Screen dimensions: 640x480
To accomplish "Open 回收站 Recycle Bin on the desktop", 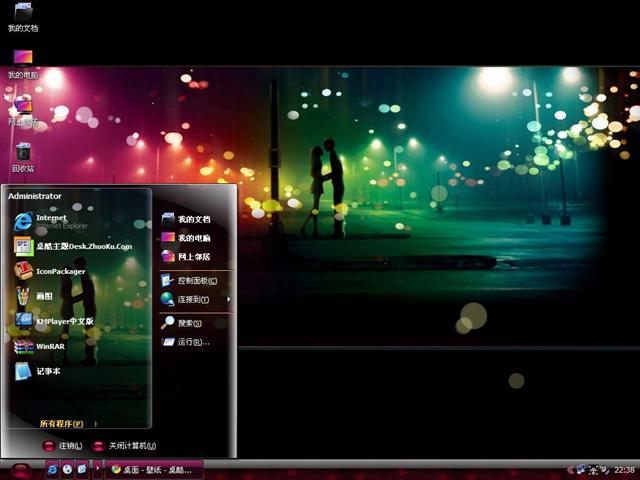I will (x=23, y=156).
